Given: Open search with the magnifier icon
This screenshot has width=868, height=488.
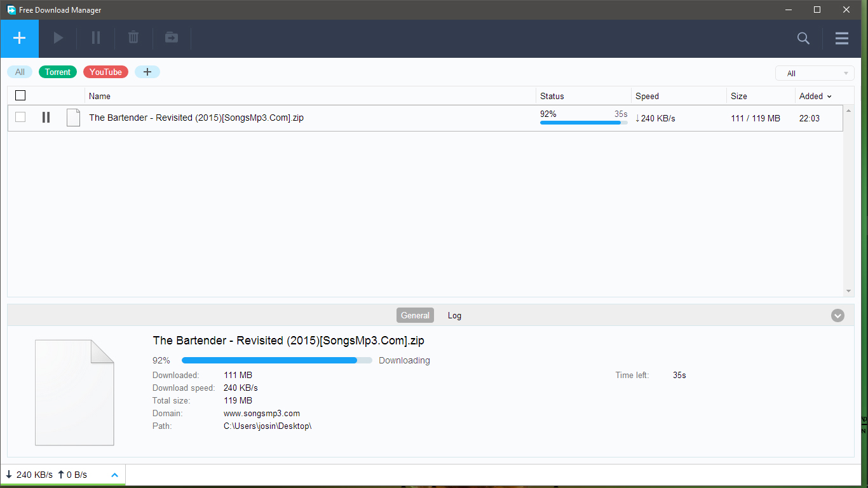Looking at the screenshot, I should [803, 39].
